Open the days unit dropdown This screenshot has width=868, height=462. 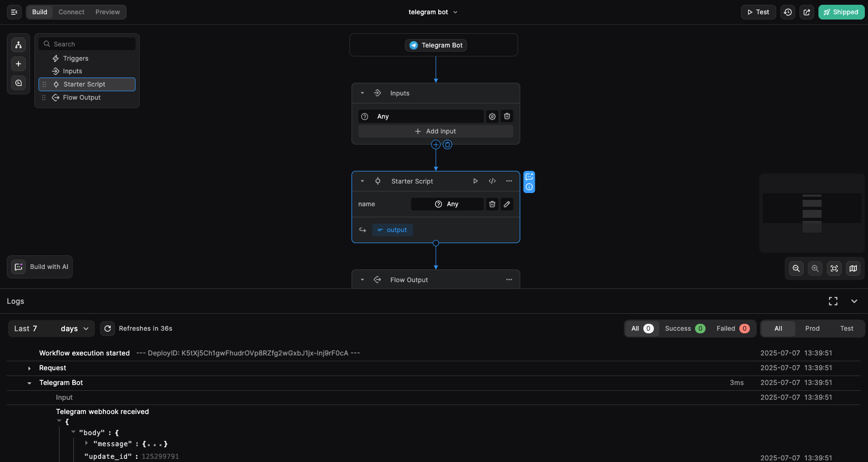75,329
